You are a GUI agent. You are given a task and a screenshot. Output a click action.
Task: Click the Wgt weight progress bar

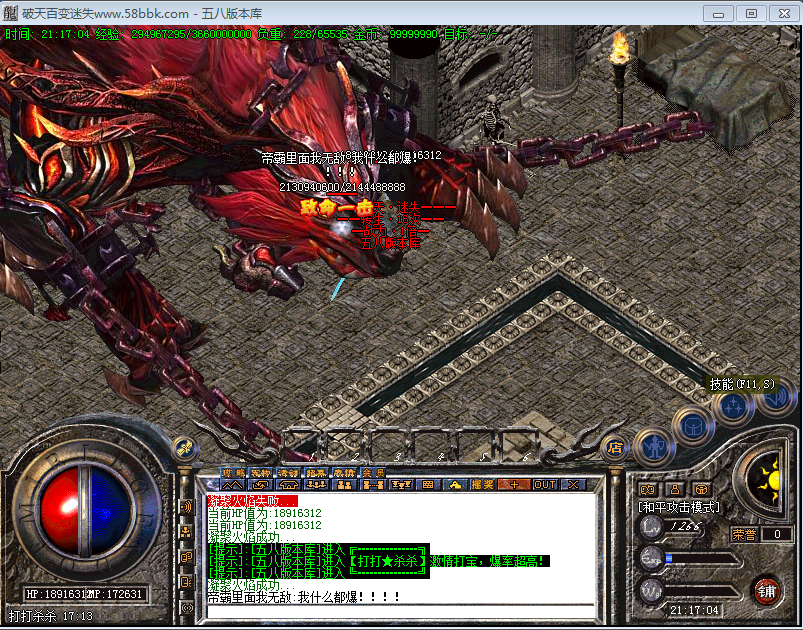[x=702, y=592]
